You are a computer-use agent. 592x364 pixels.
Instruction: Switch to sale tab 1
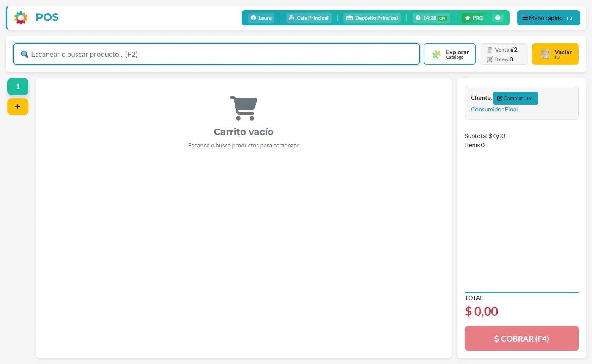18,87
